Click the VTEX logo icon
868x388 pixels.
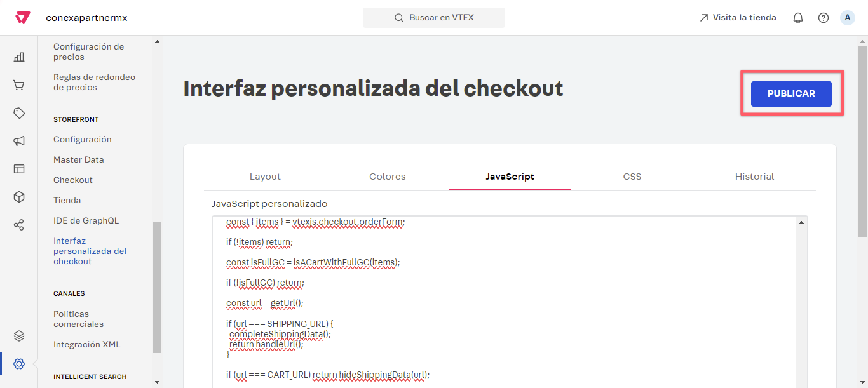coord(22,18)
